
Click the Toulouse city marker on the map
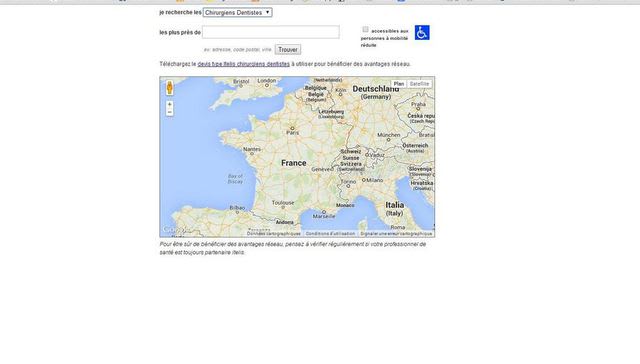click(x=283, y=207)
